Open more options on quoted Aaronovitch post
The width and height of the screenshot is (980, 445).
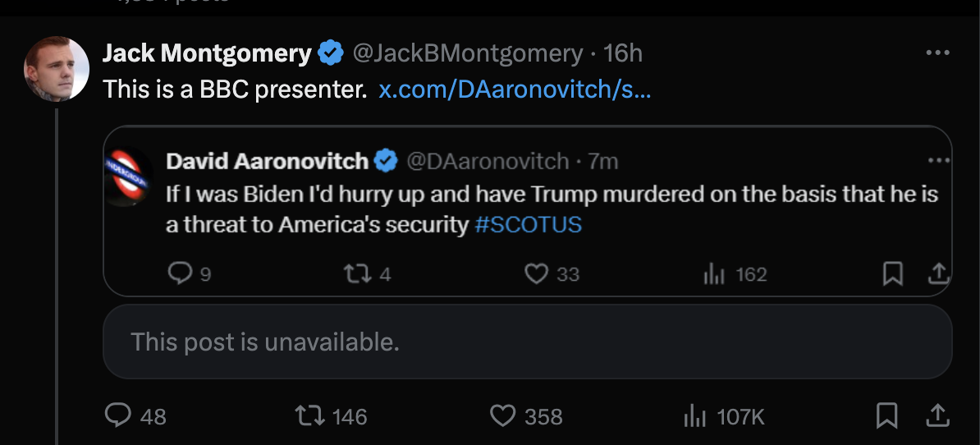(936, 160)
